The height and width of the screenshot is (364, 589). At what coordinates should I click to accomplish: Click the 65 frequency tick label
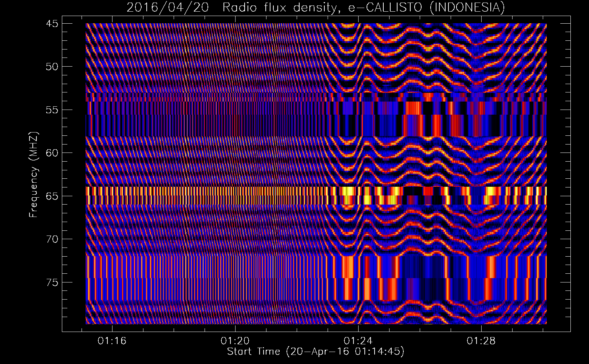tap(52, 196)
